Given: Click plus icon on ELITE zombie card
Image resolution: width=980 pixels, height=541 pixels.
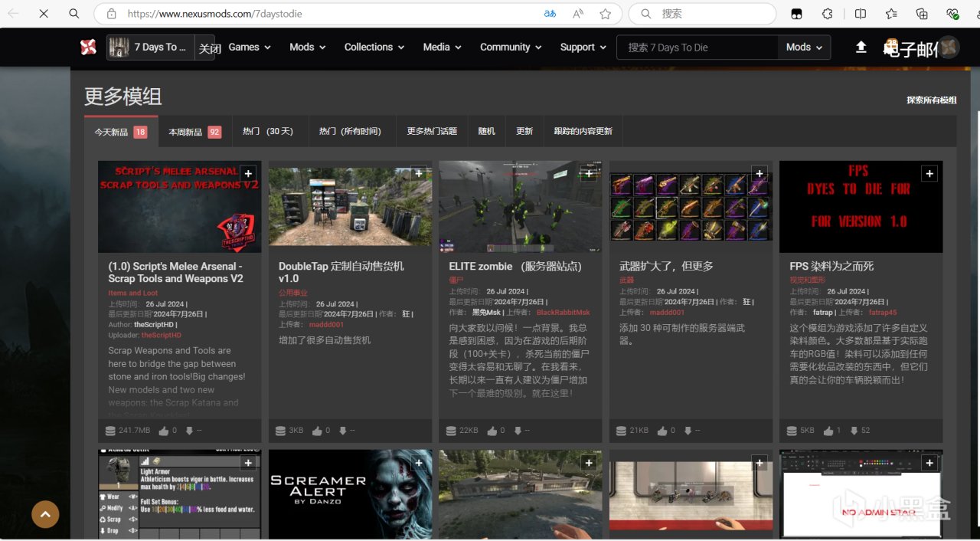Looking at the screenshot, I should point(588,174).
